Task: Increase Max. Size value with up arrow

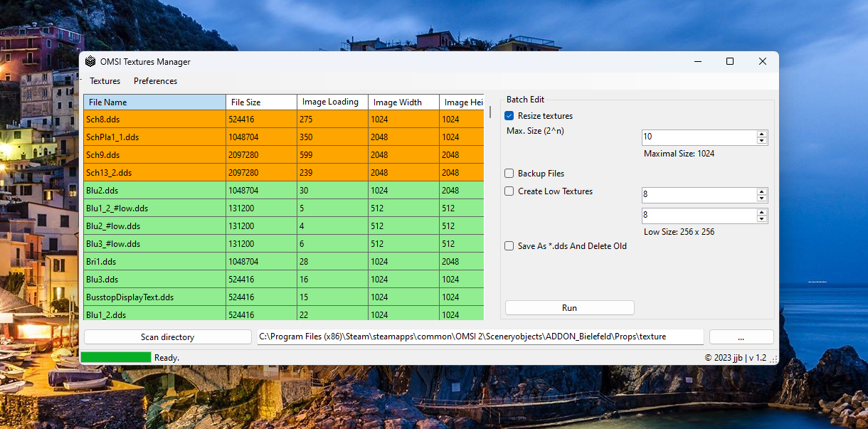Action: click(762, 134)
